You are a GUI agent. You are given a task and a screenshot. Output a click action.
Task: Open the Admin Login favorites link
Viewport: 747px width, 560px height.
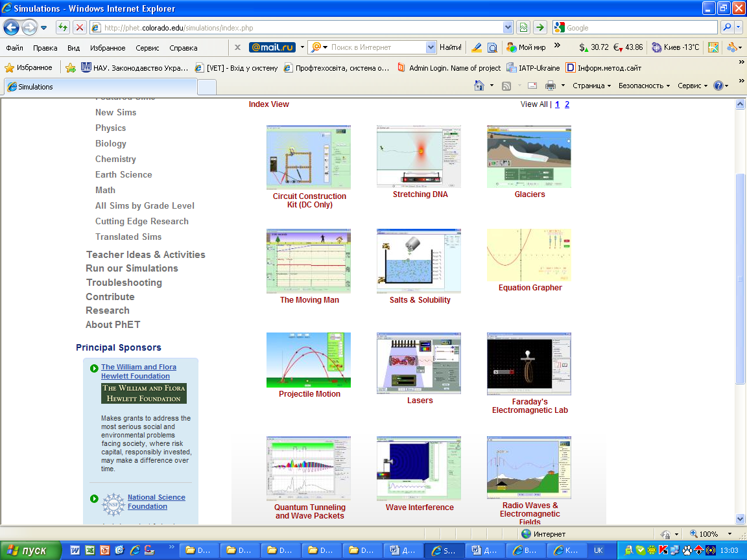point(449,67)
